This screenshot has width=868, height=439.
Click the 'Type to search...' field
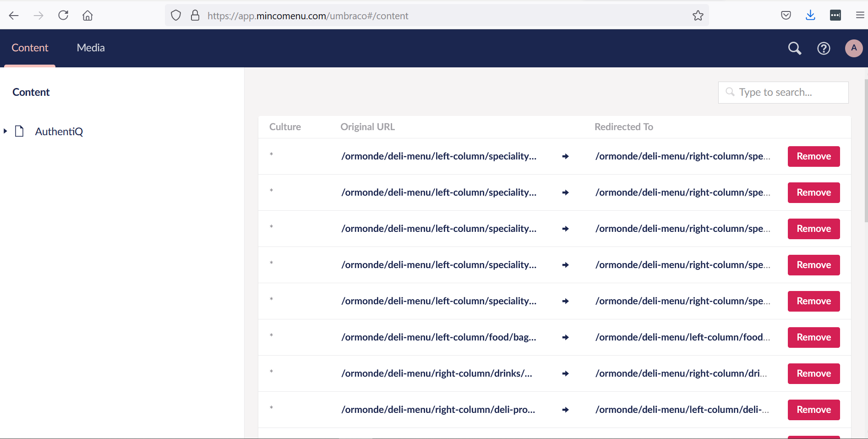click(x=783, y=93)
